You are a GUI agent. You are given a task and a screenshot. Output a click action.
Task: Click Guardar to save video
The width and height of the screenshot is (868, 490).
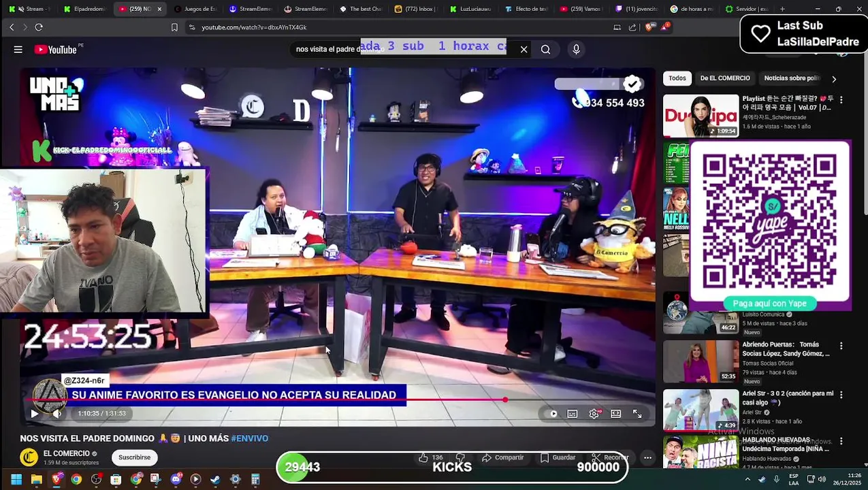(x=558, y=457)
